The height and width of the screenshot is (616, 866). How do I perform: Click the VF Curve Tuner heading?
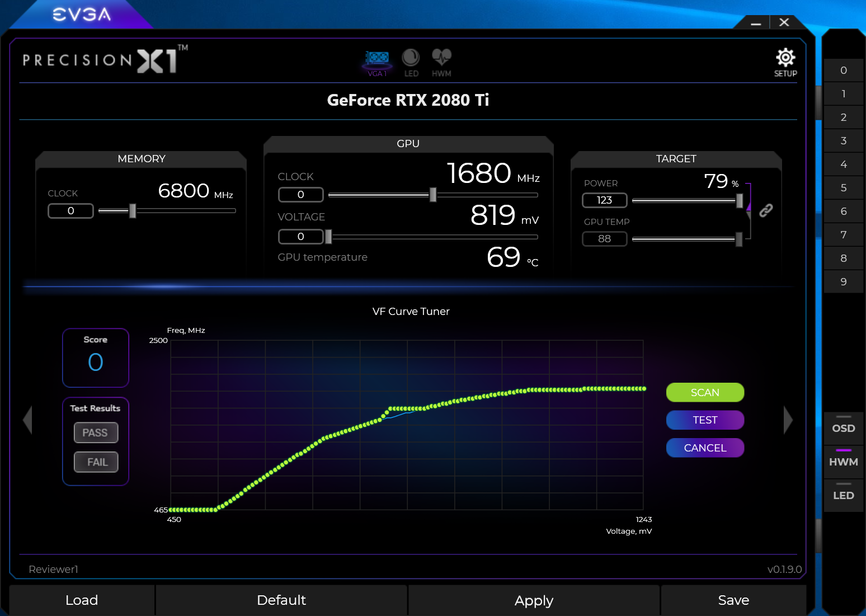pyautogui.click(x=411, y=312)
